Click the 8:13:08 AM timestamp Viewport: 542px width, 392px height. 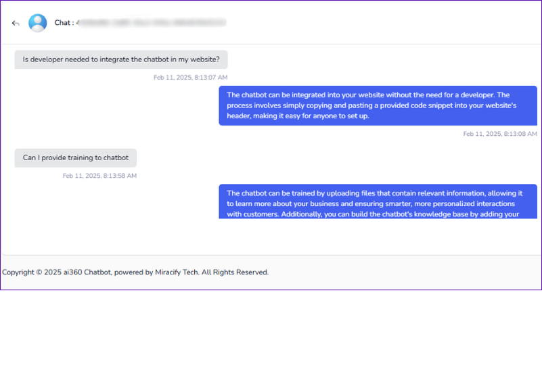tap(500, 134)
